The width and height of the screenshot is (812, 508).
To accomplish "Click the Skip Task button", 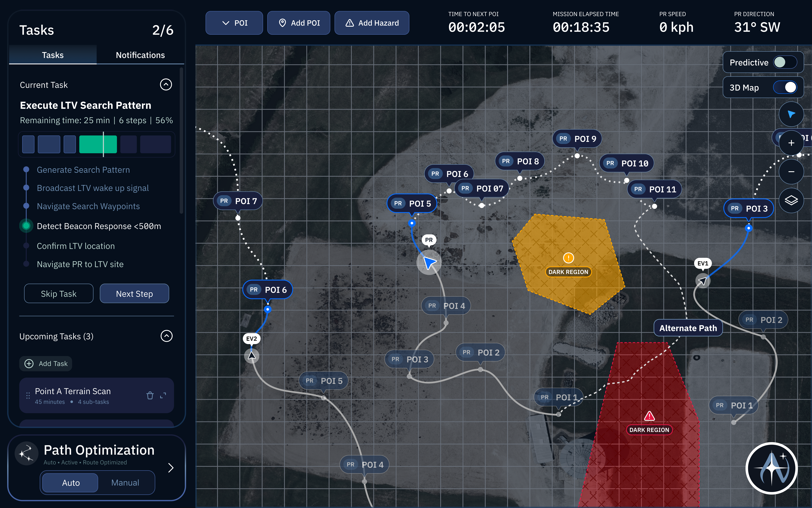I will tap(59, 294).
